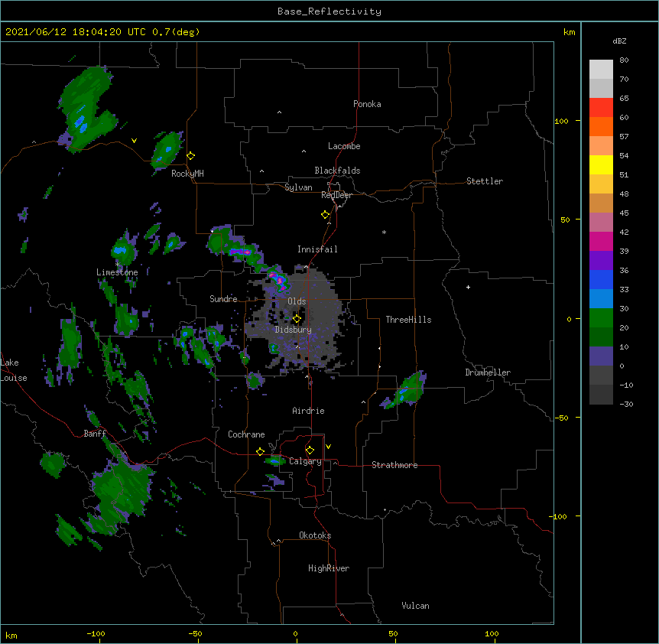Click the Okotoks label
Screen dimensions: 659x644
[x=315, y=535]
